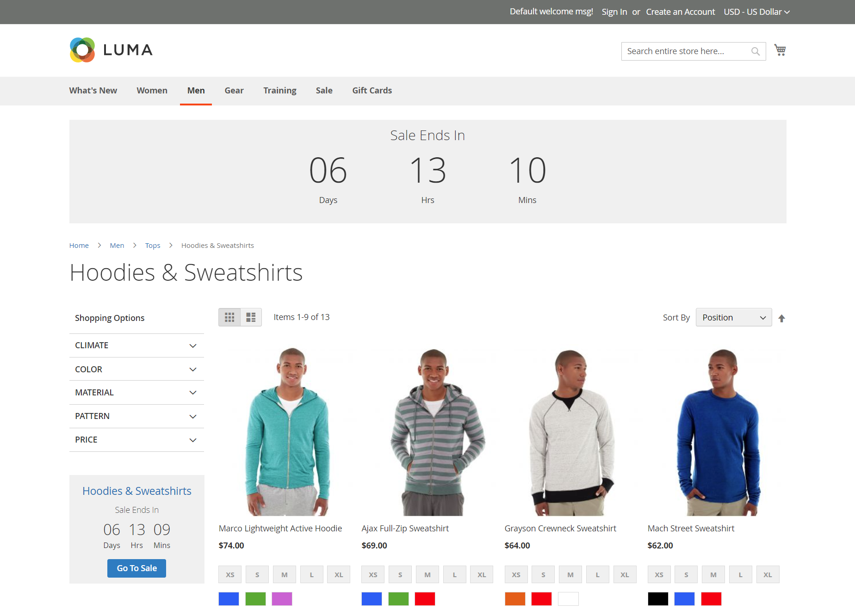Choose black color for Mach Street Sweatshirt
This screenshot has height=616, width=855.
click(x=658, y=599)
